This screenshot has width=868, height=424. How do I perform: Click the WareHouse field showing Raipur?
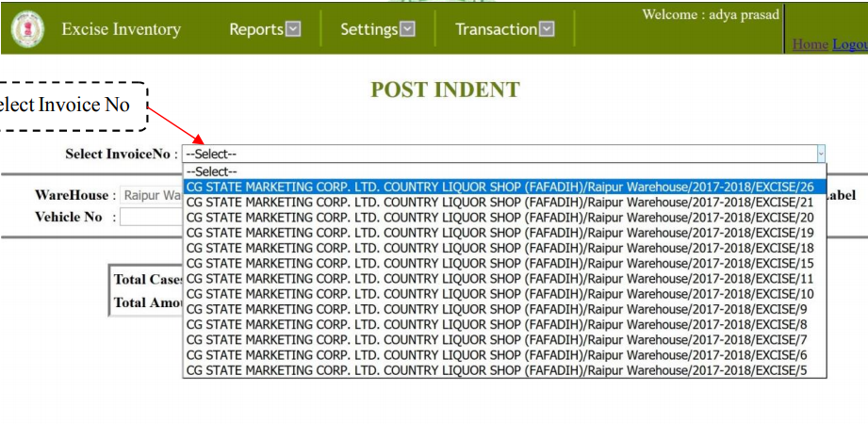[152, 195]
